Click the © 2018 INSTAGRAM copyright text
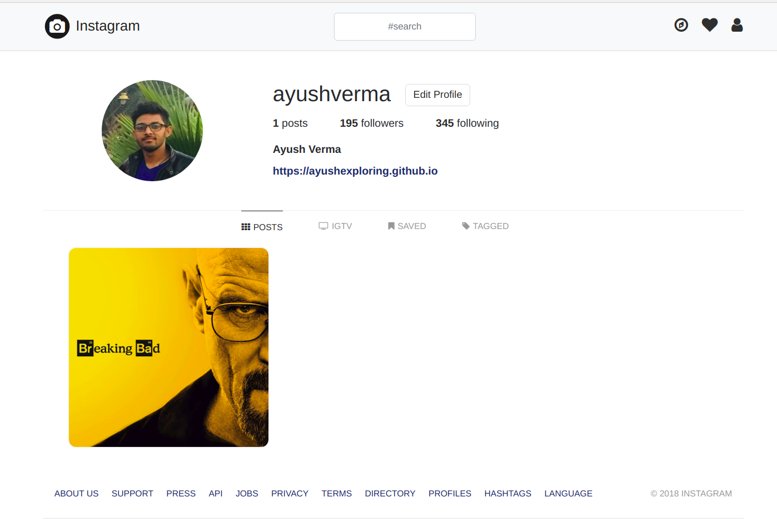Viewport: 777px width, 532px height. (x=691, y=494)
